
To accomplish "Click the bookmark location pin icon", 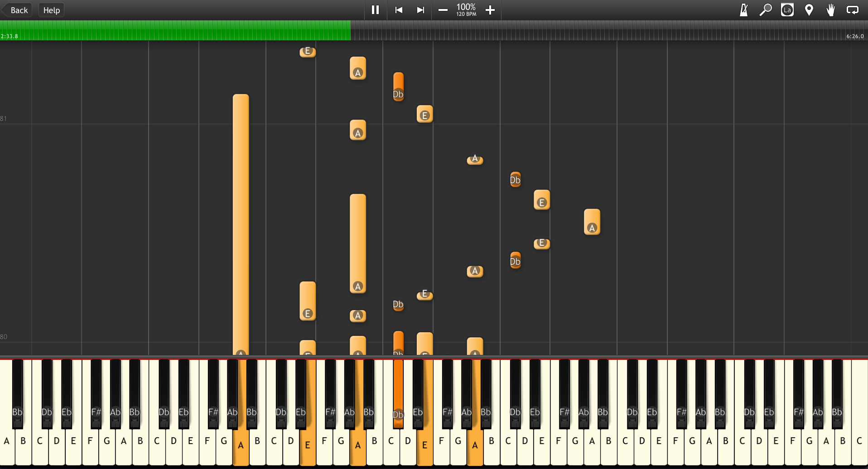I will click(809, 10).
